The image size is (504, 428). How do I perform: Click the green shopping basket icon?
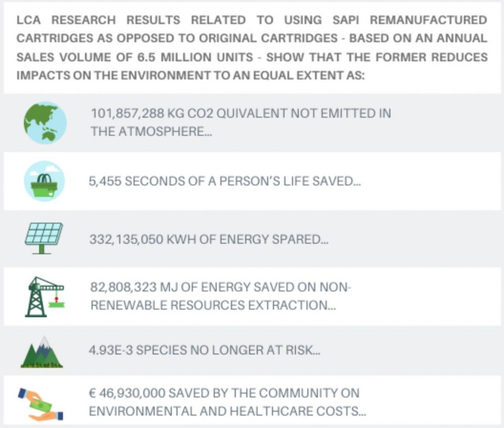[44, 181]
